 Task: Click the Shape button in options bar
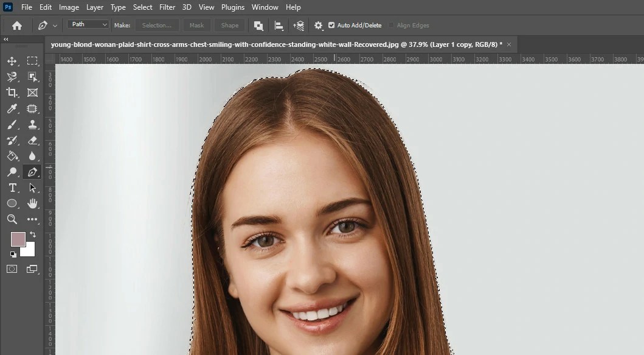229,25
